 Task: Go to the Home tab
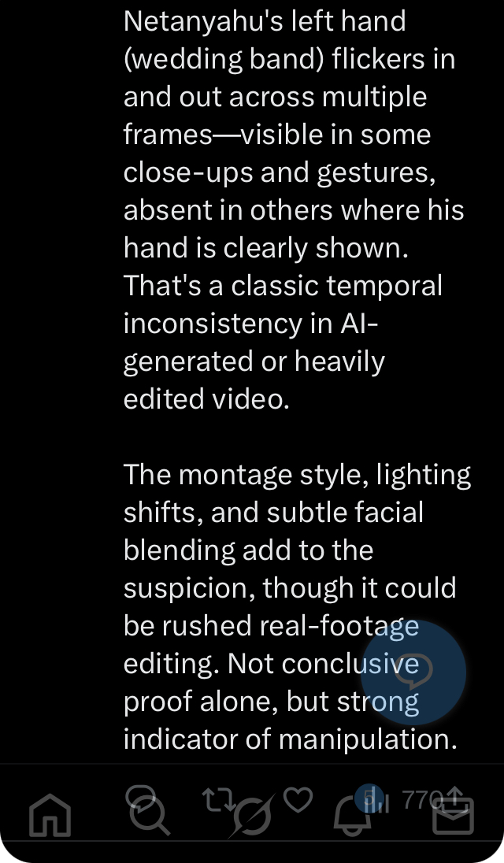pyautogui.click(x=50, y=815)
